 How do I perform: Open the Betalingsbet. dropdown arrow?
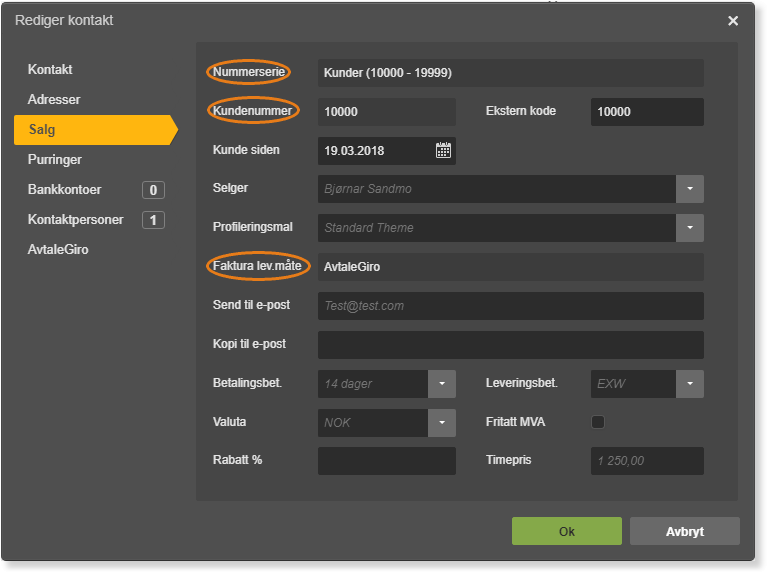(442, 383)
